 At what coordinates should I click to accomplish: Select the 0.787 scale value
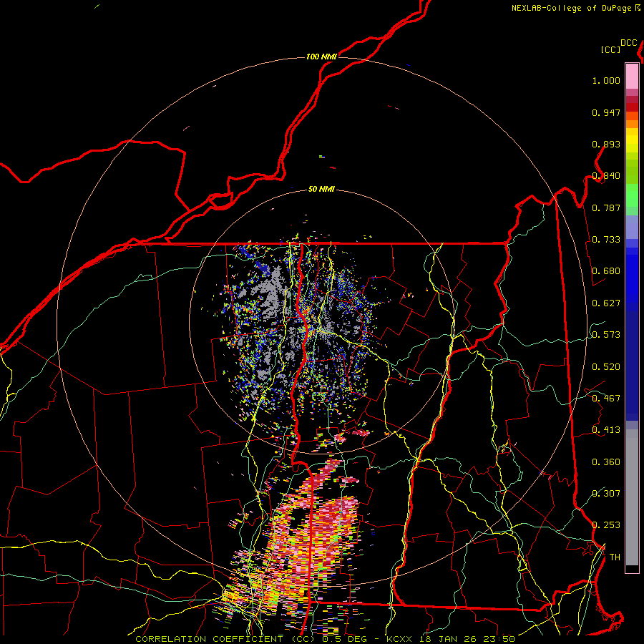(606, 208)
